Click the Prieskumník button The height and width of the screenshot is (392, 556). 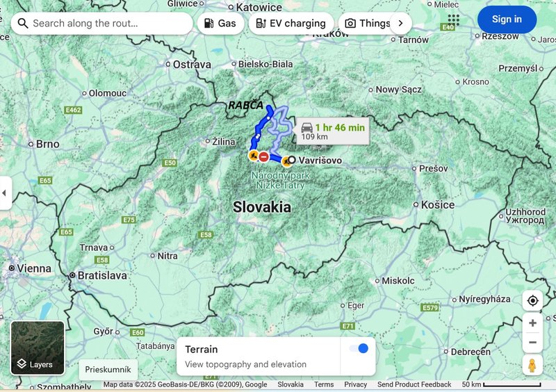pyautogui.click(x=108, y=369)
